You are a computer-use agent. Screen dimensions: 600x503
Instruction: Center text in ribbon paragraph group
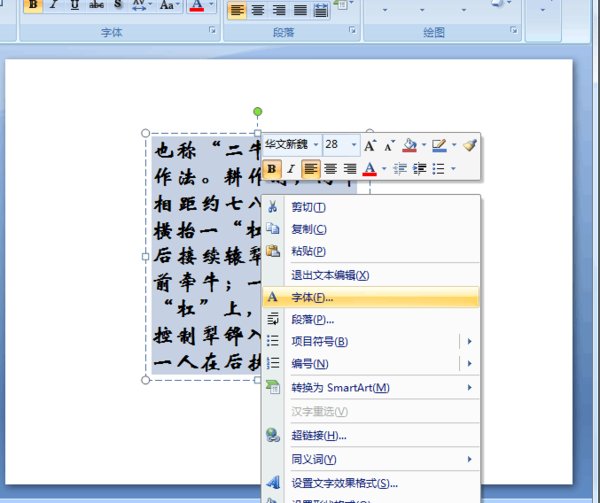click(x=258, y=10)
